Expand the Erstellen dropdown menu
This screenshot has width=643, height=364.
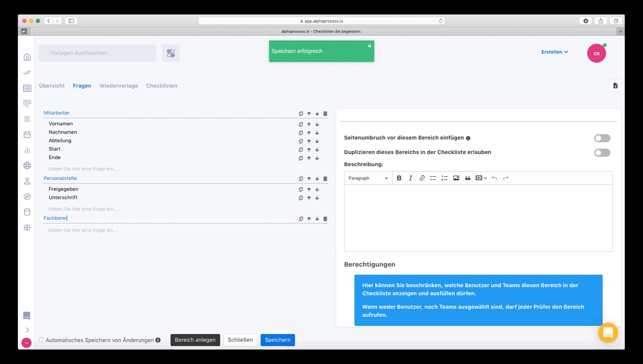click(554, 52)
